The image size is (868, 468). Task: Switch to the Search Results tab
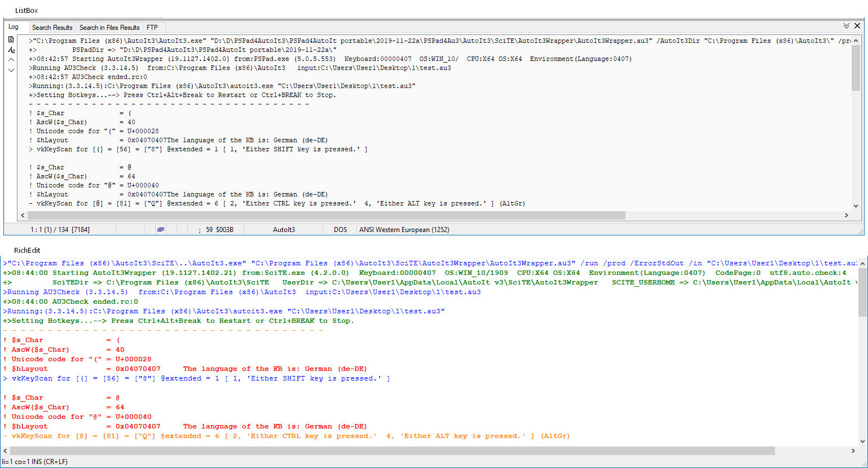tap(52, 27)
